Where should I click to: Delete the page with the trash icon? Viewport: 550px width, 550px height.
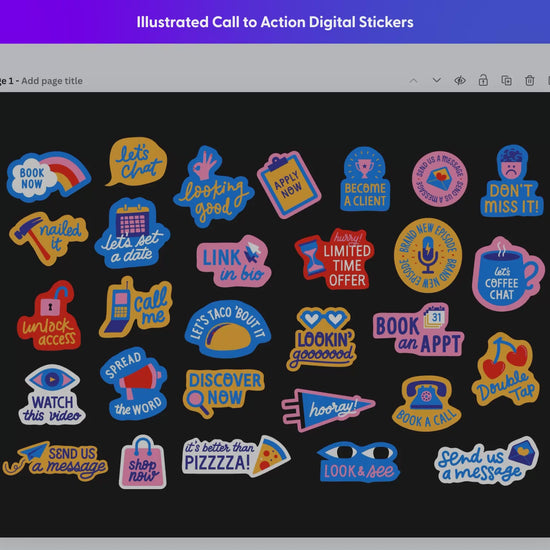[x=530, y=81]
